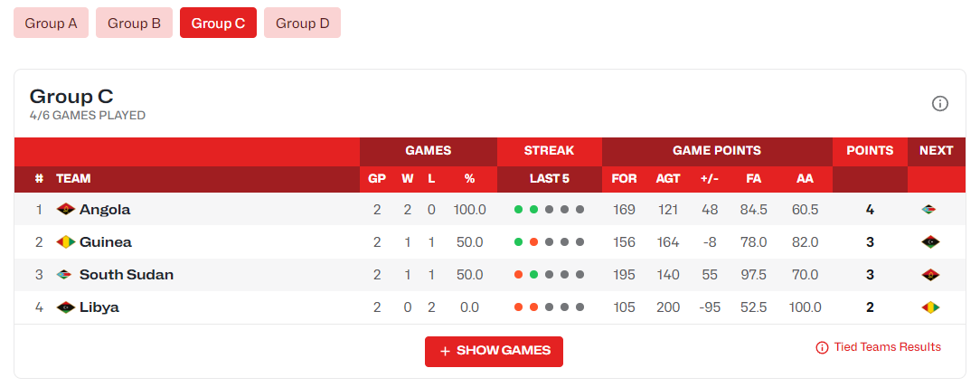
Task: Select the active Group C tab
Action: [218, 24]
